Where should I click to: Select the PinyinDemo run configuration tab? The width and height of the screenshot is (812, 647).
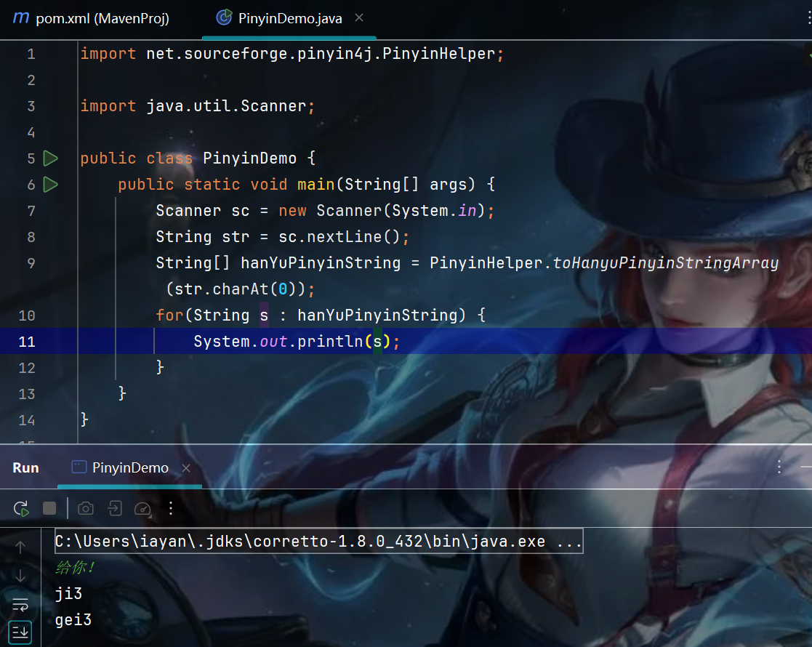coord(120,467)
